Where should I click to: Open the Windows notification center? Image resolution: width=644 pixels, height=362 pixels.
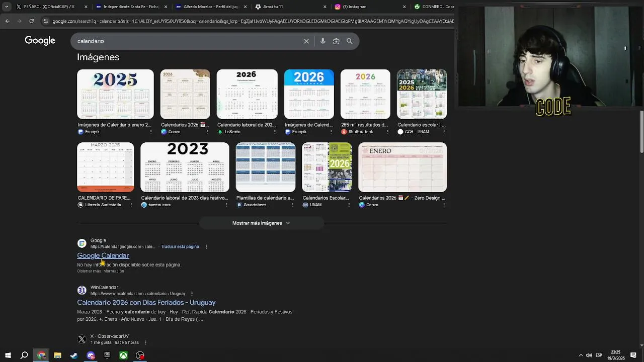tap(633, 355)
